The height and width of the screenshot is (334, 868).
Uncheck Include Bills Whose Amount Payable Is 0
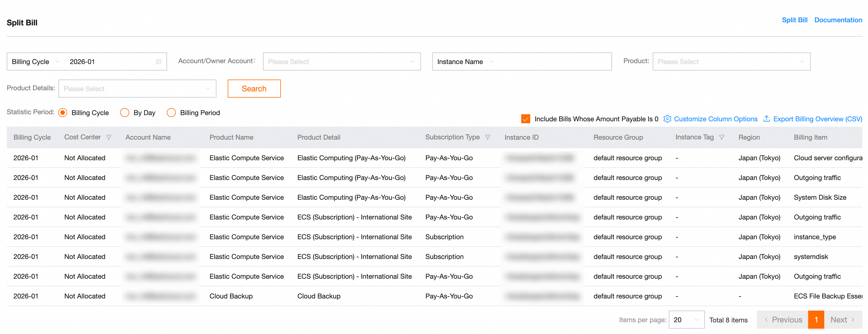pos(525,119)
